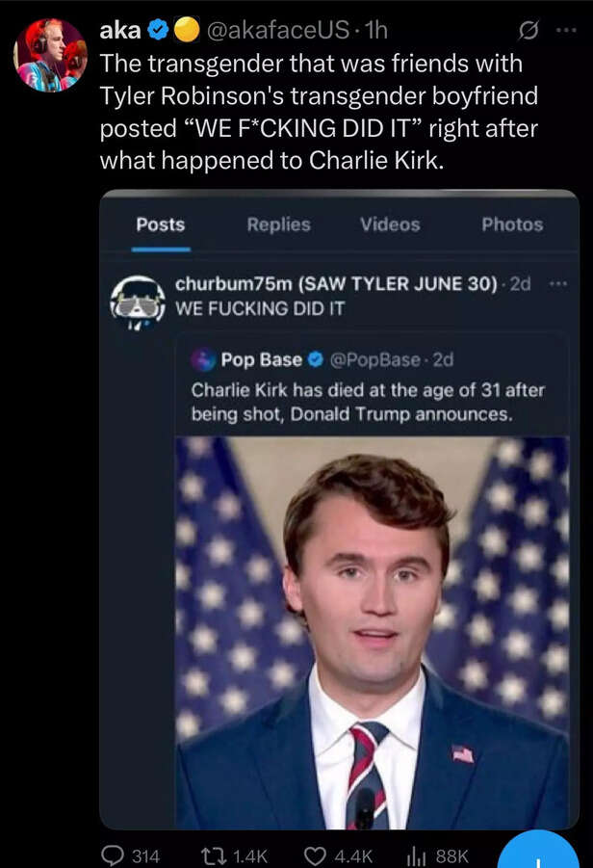Switch to the Posts tab

[161, 224]
